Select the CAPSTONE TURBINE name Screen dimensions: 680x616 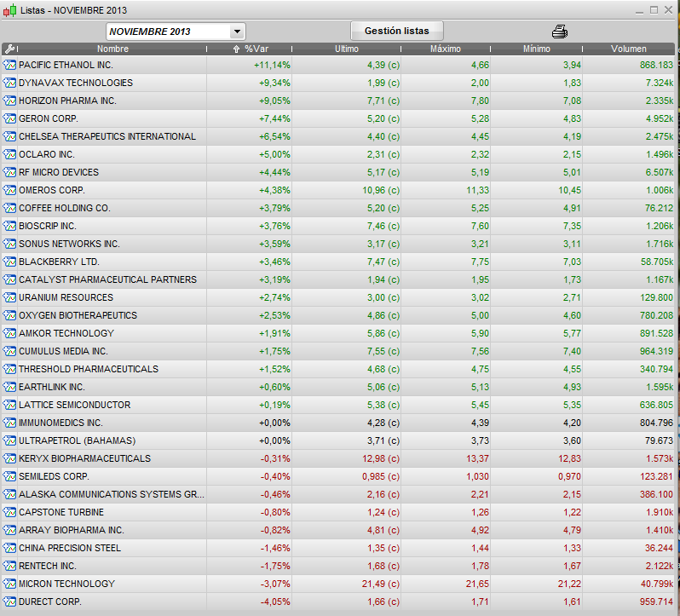(61, 512)
